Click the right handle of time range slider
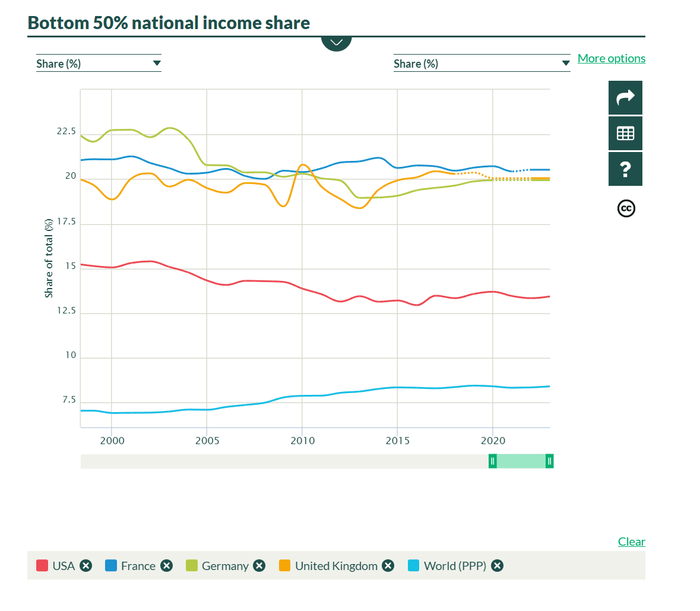 coord(550,461)
